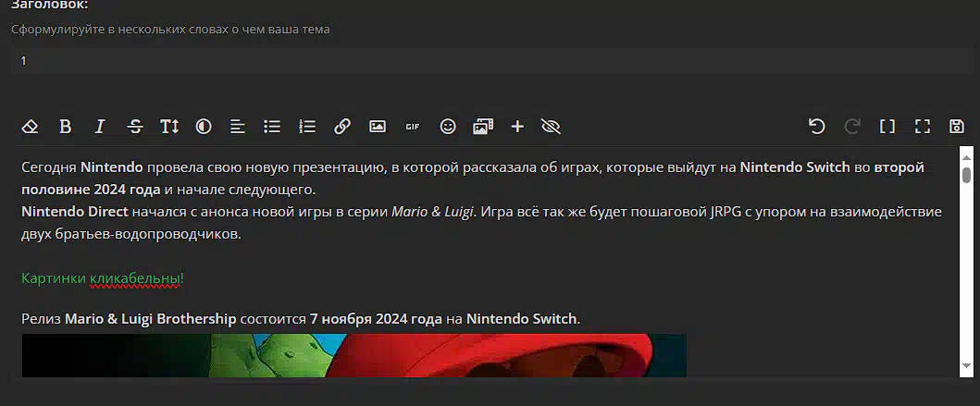This screenshot has height=406, width=980.
Task: Insert a hyperlink
Action: (x=341, y=127)
